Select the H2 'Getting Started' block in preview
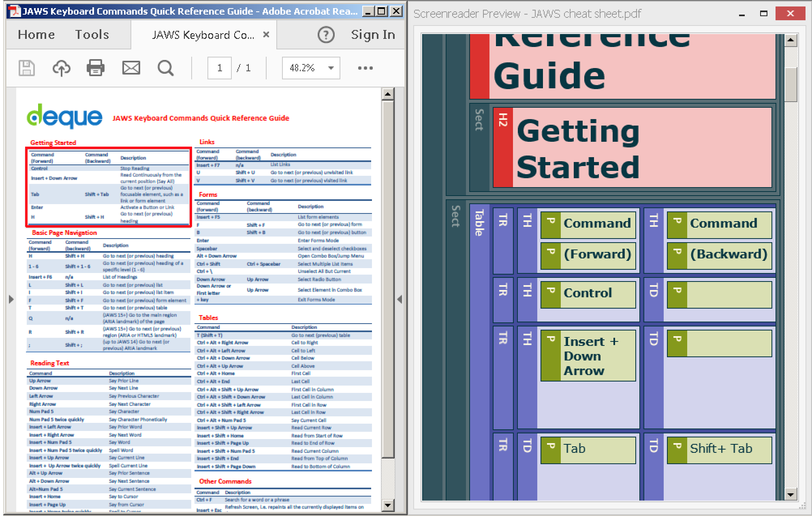Image resolution: width=812 pixels, height=516 pixels. [x=632, y=147]
